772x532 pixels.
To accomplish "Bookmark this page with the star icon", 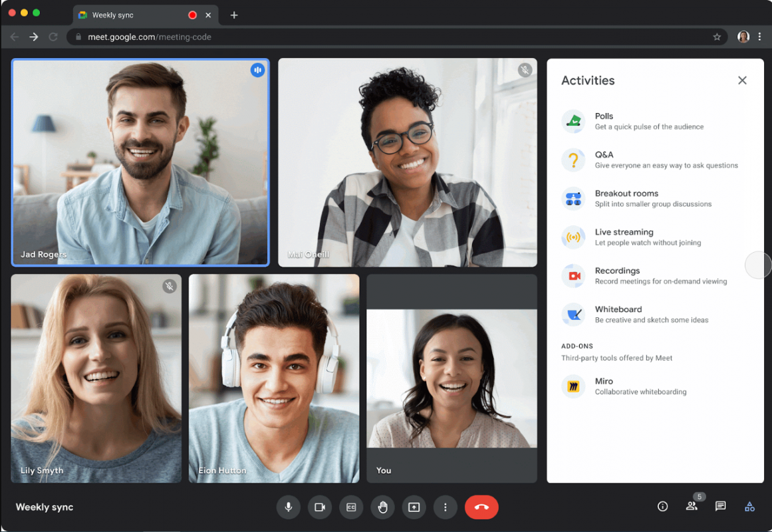I will pyautogui.click(x=717, y=37).
